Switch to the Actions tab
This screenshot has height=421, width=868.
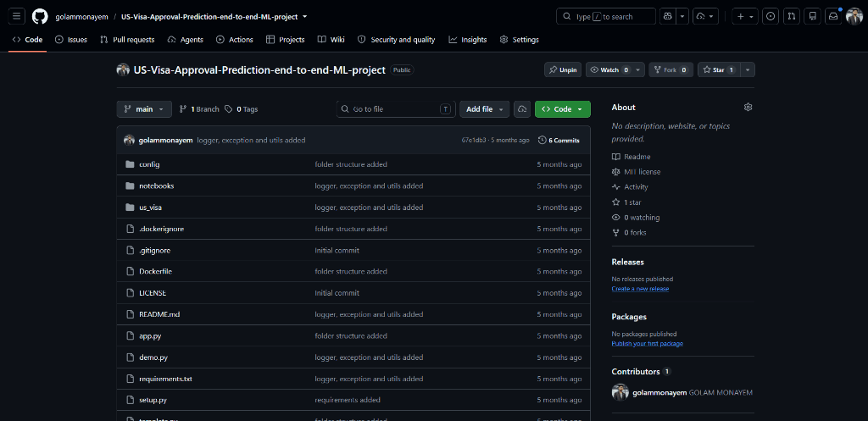tap(235, 39)
